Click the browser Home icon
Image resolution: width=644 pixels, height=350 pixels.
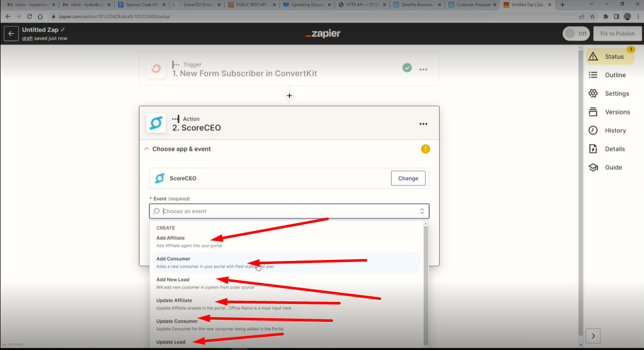[40, 16]
